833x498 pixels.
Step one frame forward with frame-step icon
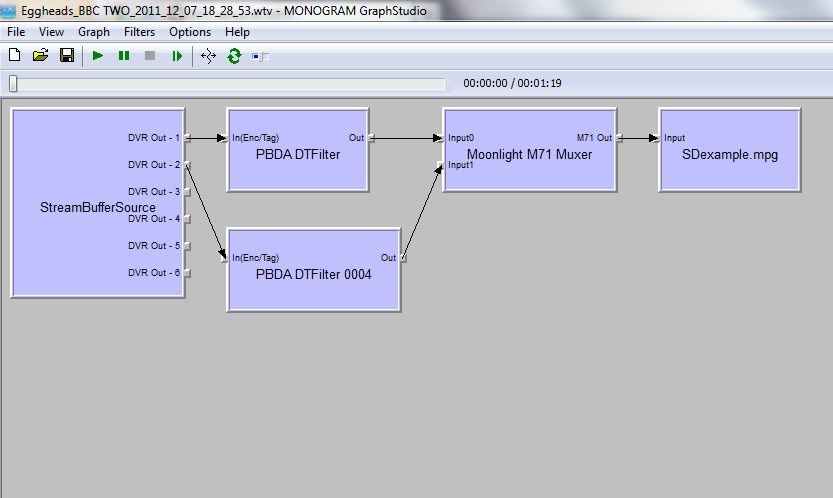177,56
